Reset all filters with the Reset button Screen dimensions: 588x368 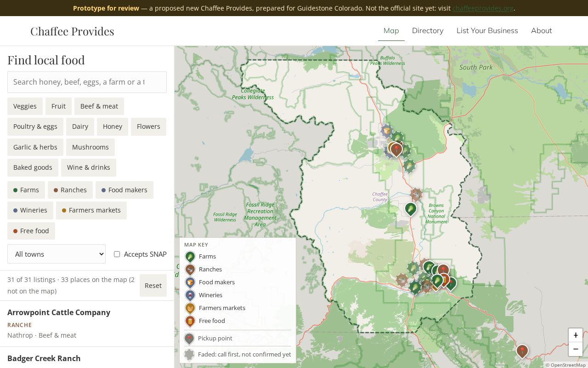click(x=153, y=285)
